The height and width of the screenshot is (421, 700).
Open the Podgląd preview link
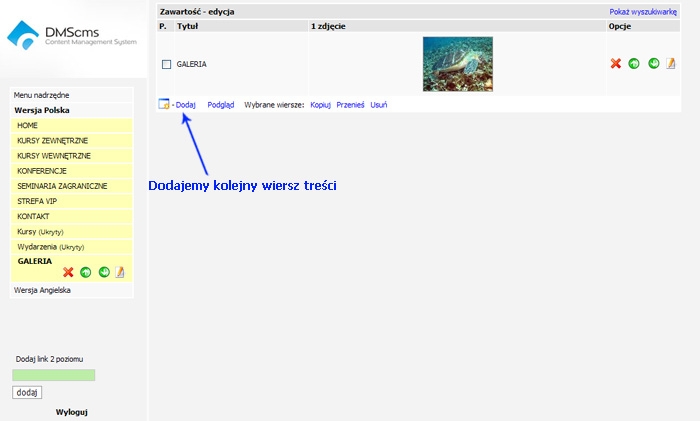(221, 105)
